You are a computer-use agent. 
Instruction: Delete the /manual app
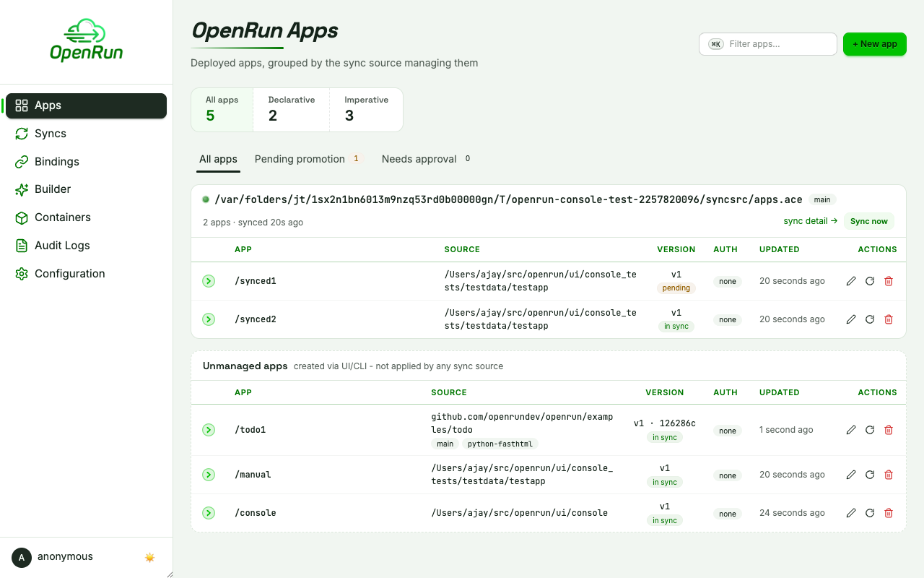click(889, 475)
